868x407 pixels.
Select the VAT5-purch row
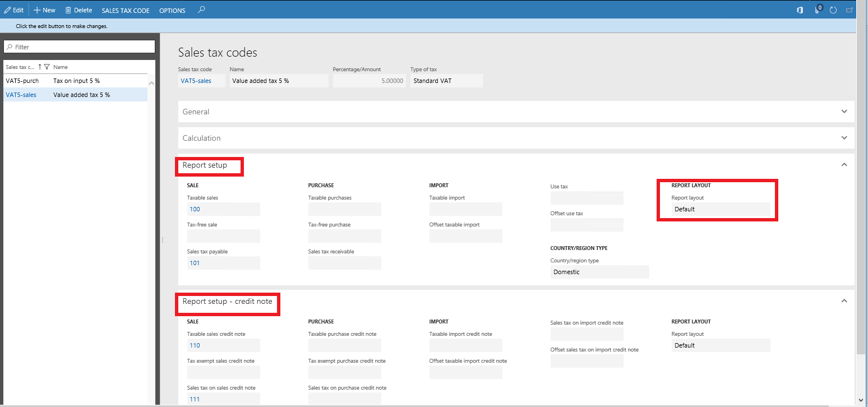[x=75, y=81]
